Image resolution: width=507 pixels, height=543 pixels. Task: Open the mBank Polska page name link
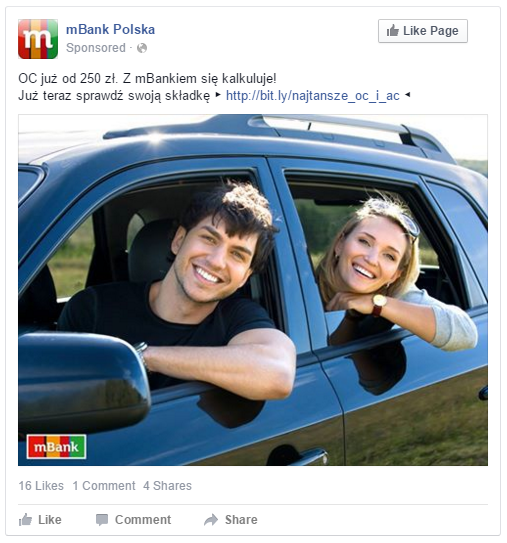pyautogui.click(x=110, y=29)
